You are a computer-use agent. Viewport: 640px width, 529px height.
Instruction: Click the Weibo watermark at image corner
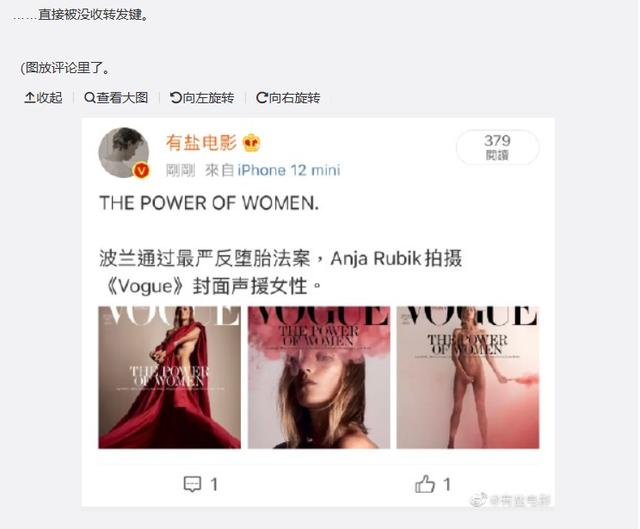[x=511, y=500]
